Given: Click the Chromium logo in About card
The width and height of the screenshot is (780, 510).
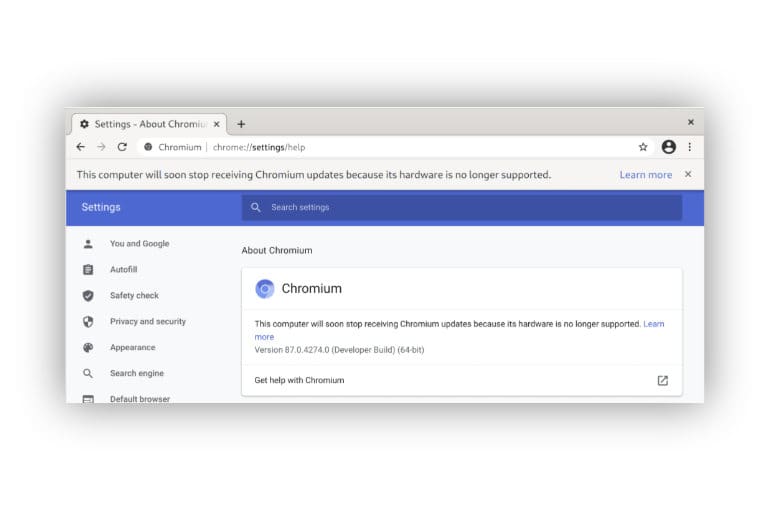Looking at the screenshot, I should point(265,289).
